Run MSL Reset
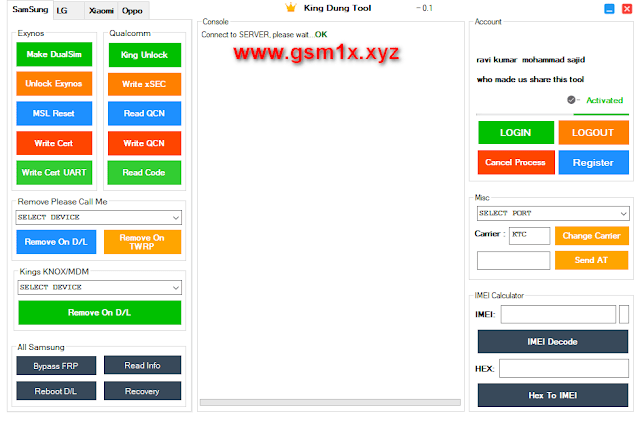Image resolution: width=640 pixels, height=422 pixels. [x=54, y=113]
